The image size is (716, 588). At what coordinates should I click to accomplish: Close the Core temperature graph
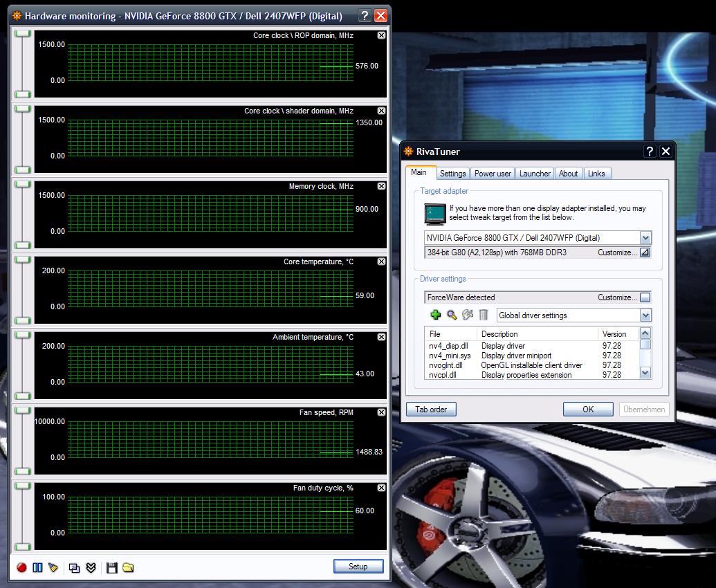point(381,261)
